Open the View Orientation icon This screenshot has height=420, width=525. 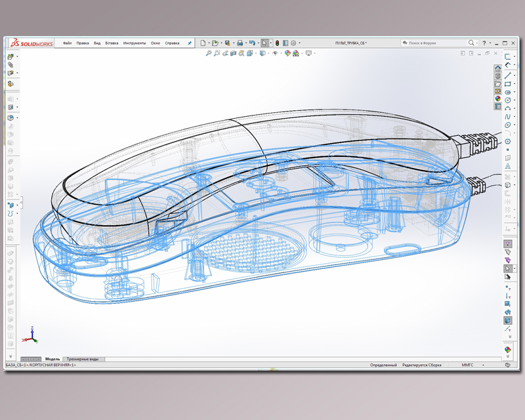(x=250, y=53)
